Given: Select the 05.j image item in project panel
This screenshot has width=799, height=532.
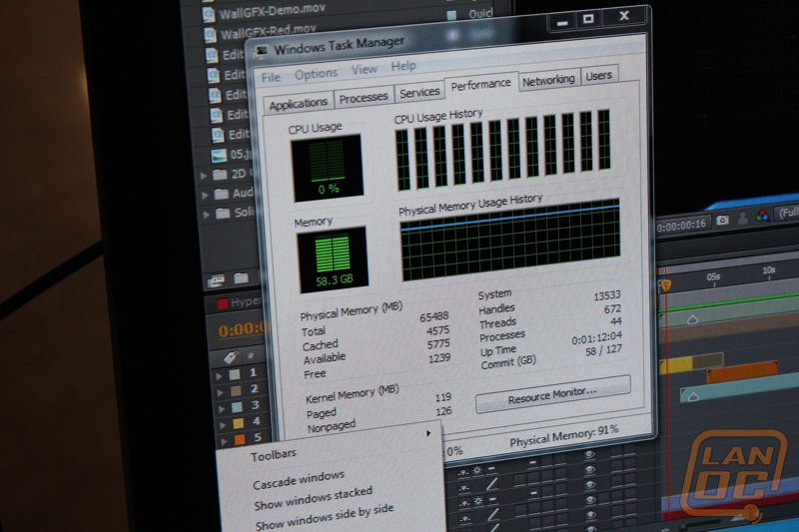Looking at the screenshot, I should 240,154.
